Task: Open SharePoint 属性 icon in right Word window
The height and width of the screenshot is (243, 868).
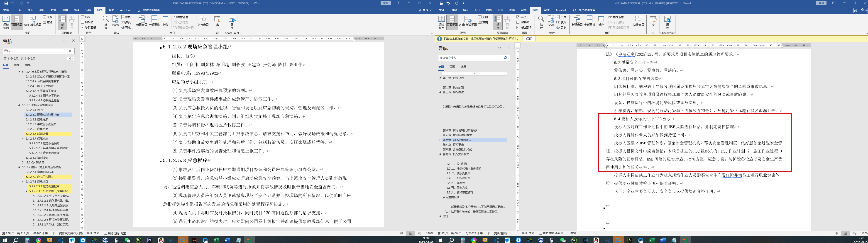Action: coord(667,22)
